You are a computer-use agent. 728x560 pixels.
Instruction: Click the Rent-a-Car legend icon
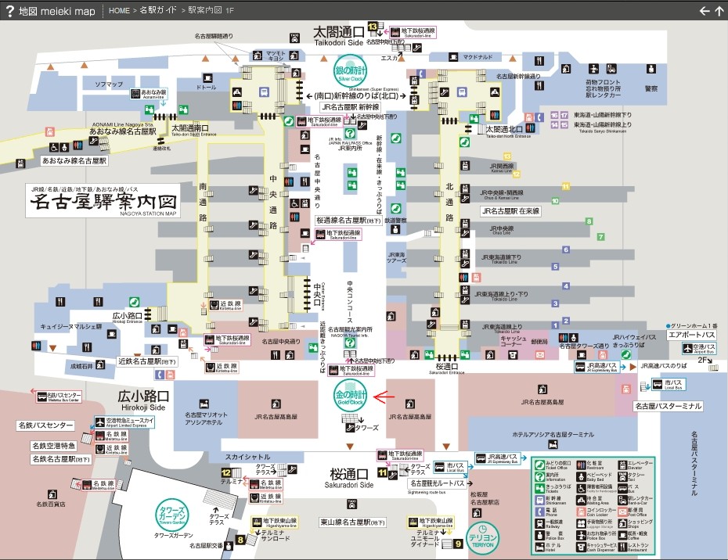(x=622, y=500)
